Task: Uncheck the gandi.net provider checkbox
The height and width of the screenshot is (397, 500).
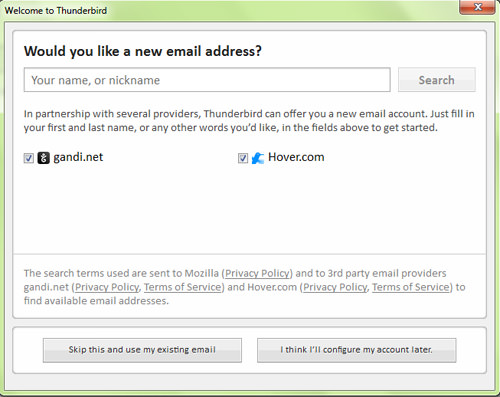Action: click(x=29, y=158)
